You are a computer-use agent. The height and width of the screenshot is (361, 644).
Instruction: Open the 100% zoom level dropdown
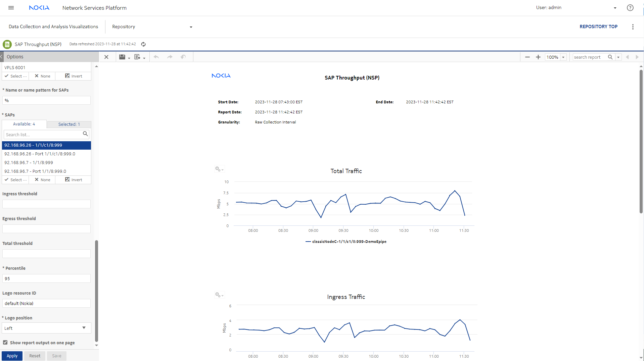(563, 57)
